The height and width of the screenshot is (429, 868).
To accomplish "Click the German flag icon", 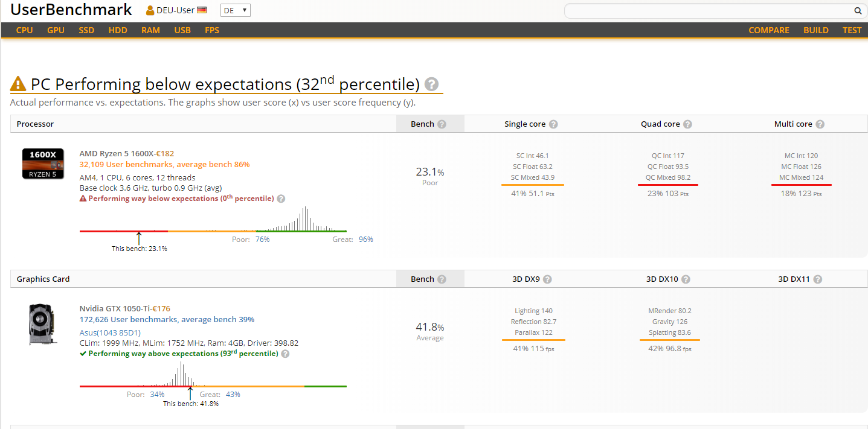I will tap(202, 10).
